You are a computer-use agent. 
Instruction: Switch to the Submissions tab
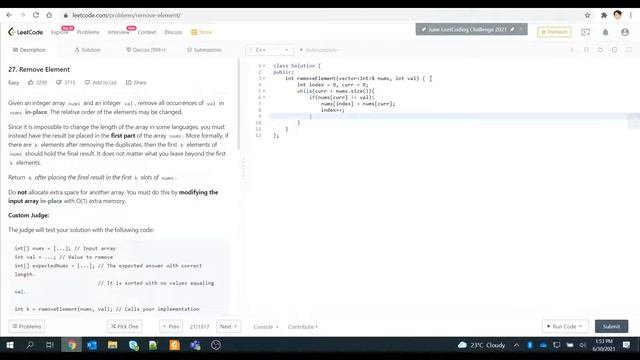[204, 50]
